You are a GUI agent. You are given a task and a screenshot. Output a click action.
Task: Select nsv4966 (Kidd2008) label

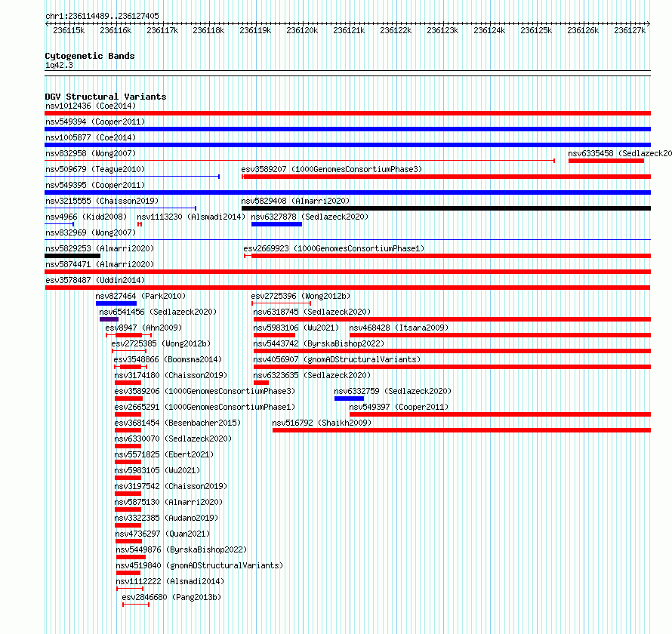[x=86, y=217]
